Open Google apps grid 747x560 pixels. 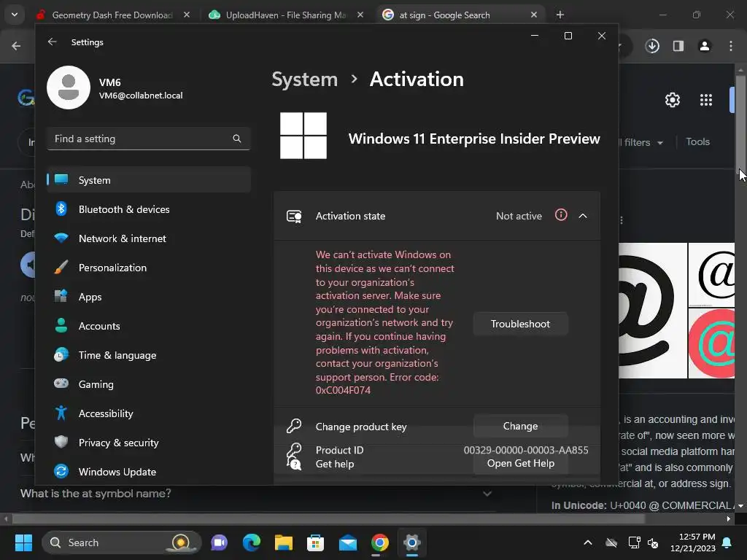pos(706,100)
